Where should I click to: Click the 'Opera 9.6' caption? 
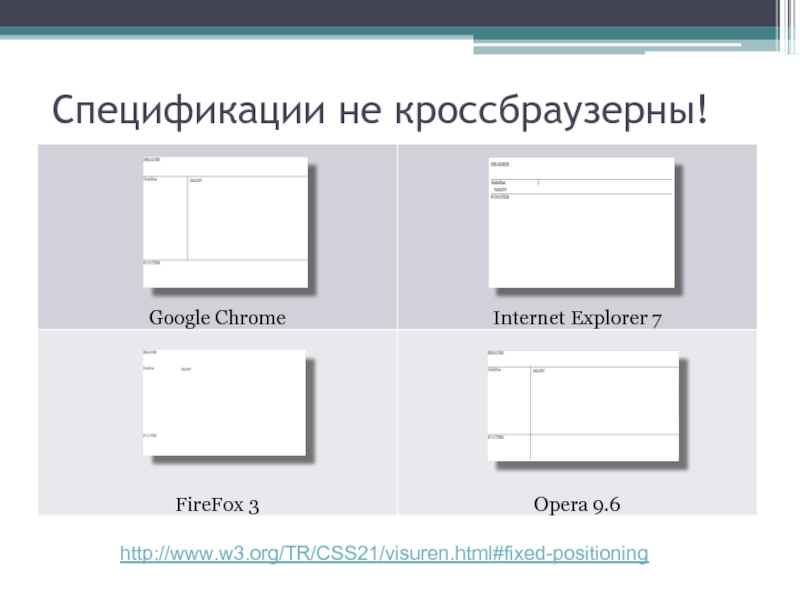(577, 505)
